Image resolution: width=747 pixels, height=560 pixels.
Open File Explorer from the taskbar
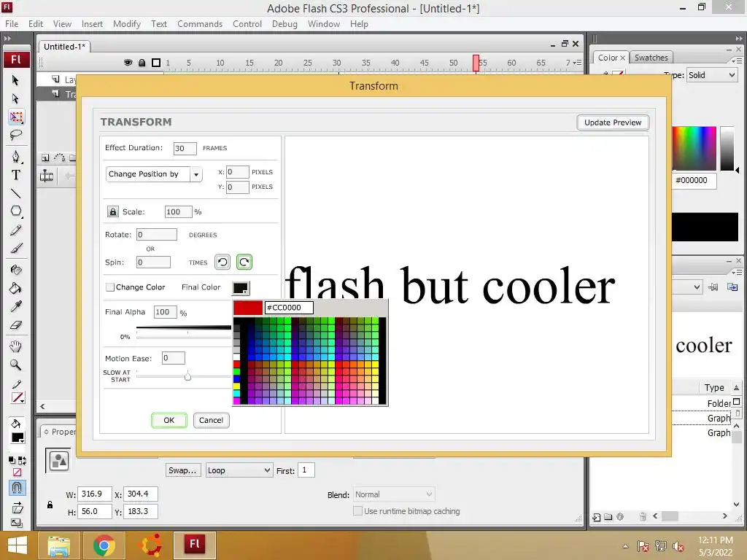point(59,545)
